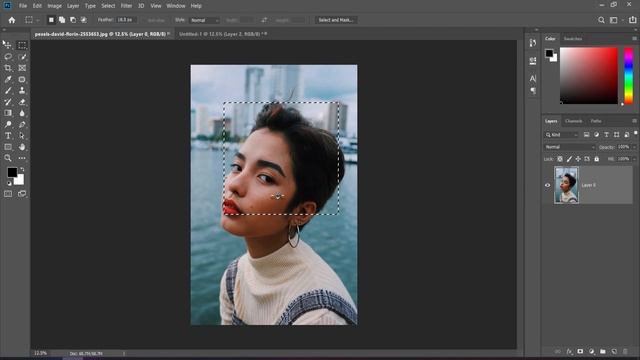Click the hue slider in Color panel
The image size is (640, 360).
pos(629,76)
